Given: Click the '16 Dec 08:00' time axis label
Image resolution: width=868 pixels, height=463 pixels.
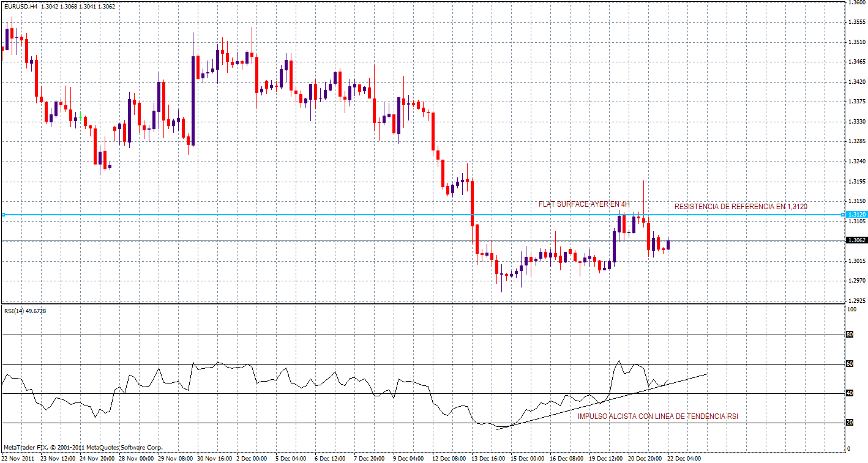Looking at the screenshot, I should pyautogui.click(x=566, y=458).
